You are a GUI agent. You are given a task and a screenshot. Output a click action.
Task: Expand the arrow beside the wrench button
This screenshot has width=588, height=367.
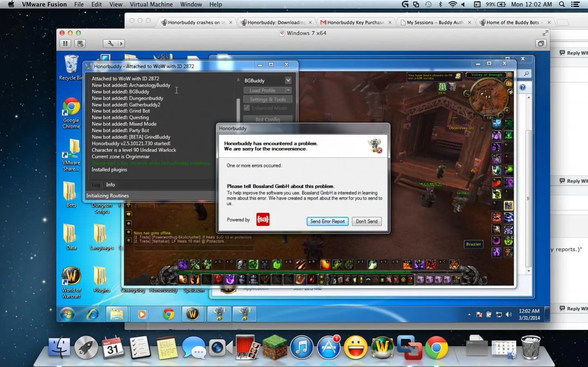click(x=121, y=43)
